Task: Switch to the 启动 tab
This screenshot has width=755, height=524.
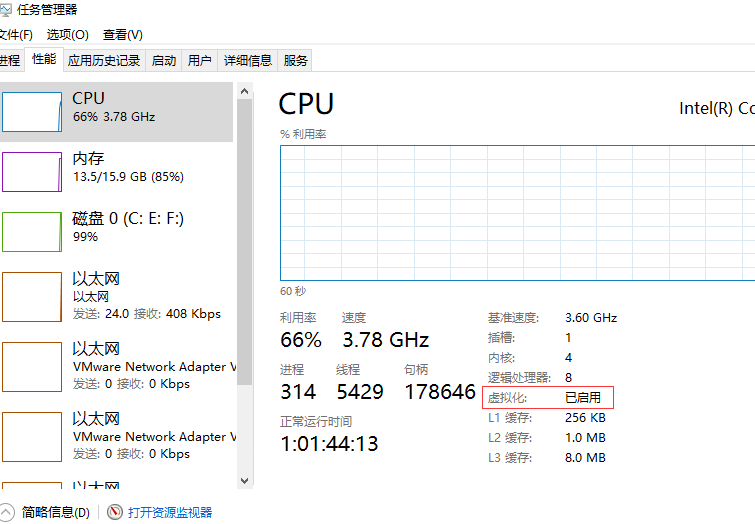Action: 164,61
